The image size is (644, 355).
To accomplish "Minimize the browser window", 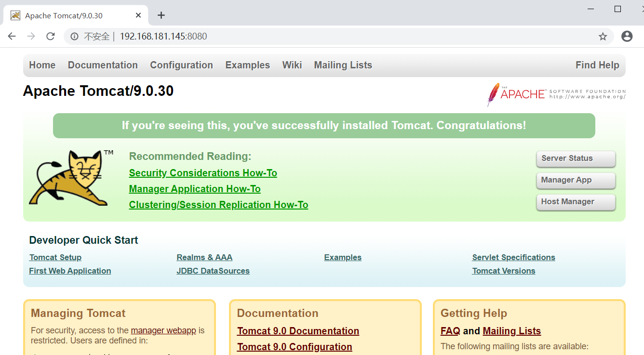I will (x=591, y=9).
